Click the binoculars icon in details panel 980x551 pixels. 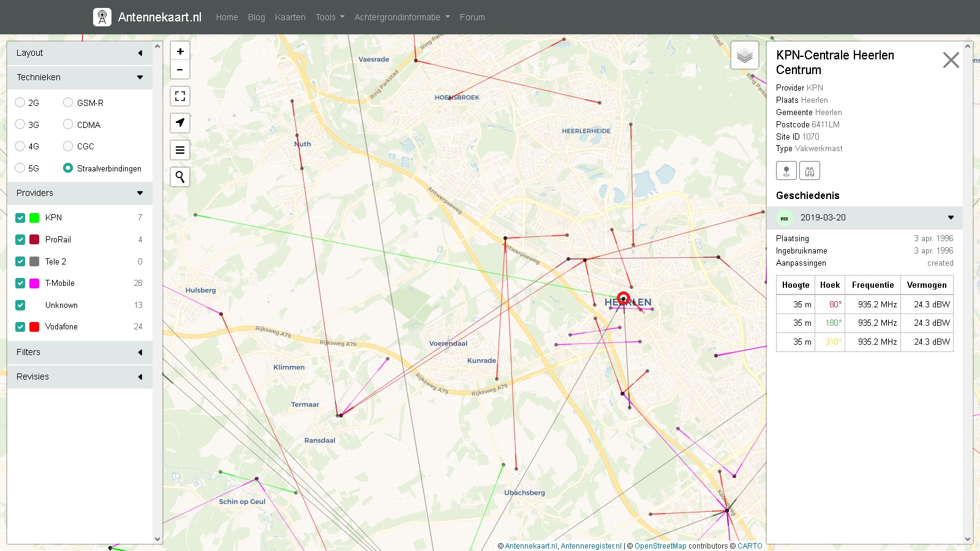(809, 171)
